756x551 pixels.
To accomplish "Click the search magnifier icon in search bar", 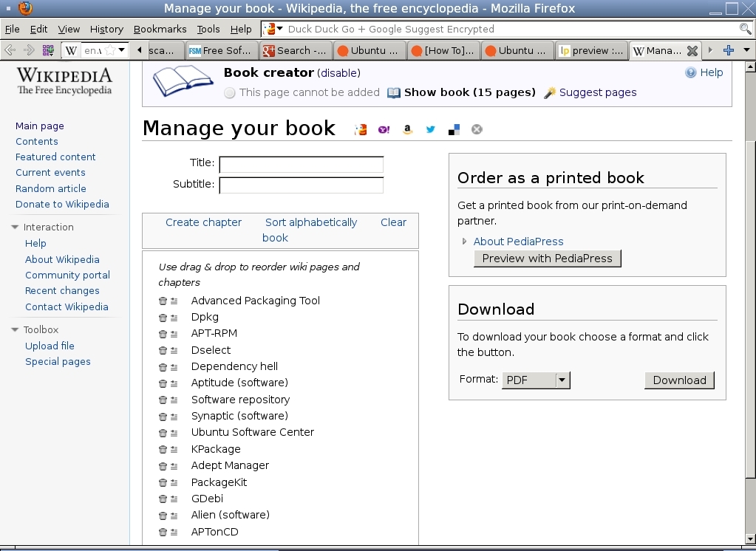I will click(745, 29).
